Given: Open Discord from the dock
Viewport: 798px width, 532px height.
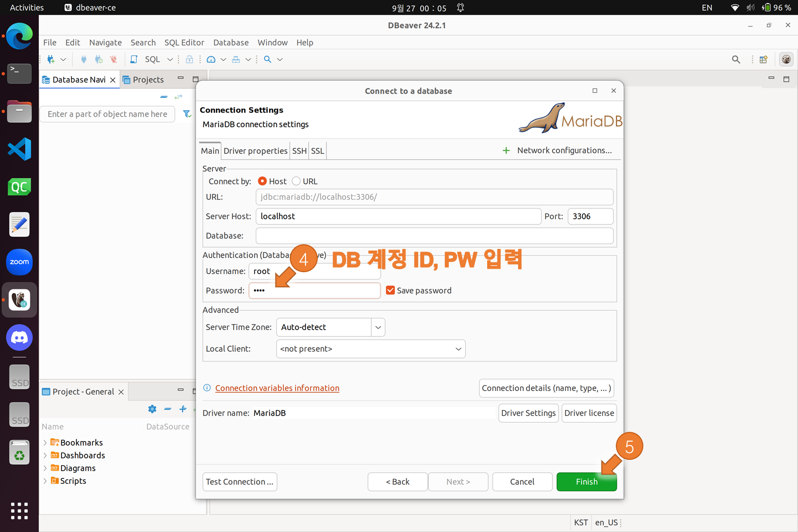Looking at the screenshot, I should point(19,338).
